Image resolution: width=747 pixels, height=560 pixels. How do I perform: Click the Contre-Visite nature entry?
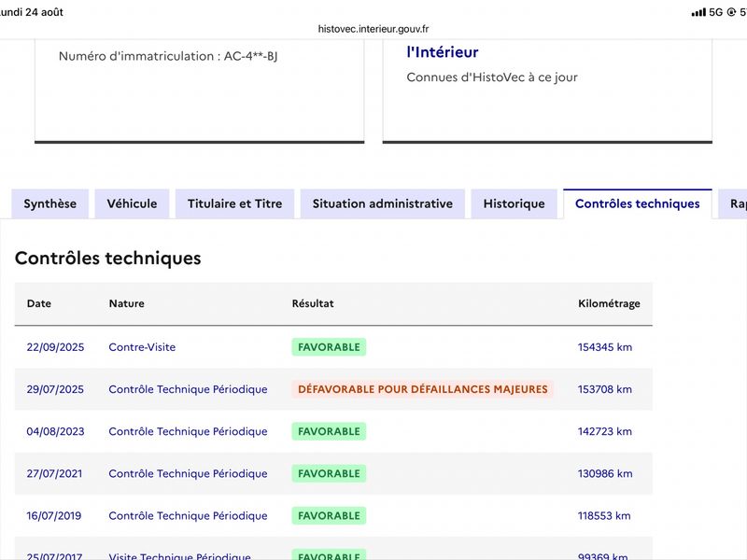coord(142,347)
